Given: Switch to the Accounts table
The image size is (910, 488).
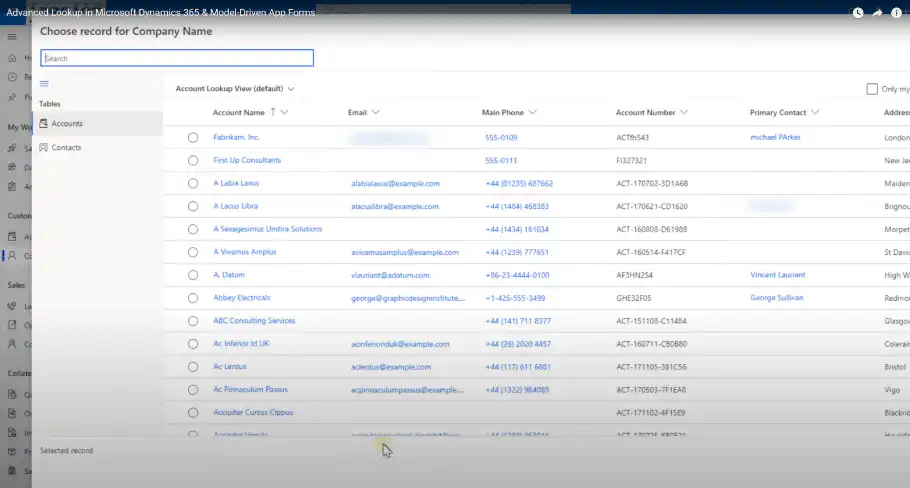Looking at the screenshot, I should [67, 123].
